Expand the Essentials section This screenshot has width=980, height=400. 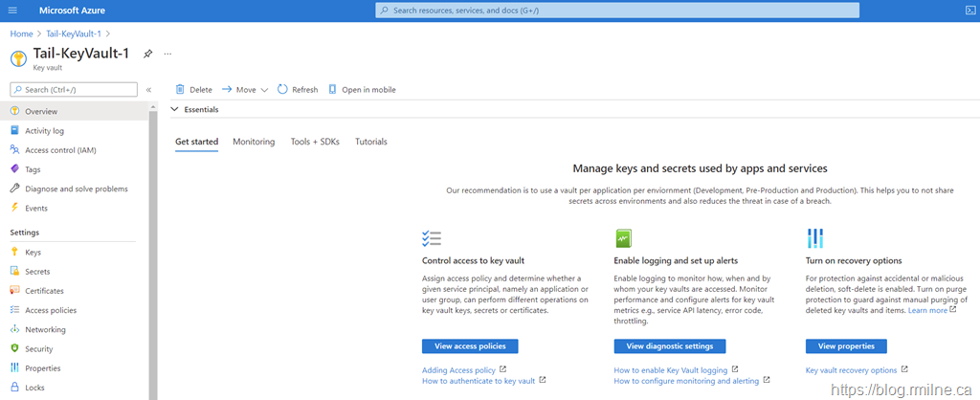coord(174,110)
